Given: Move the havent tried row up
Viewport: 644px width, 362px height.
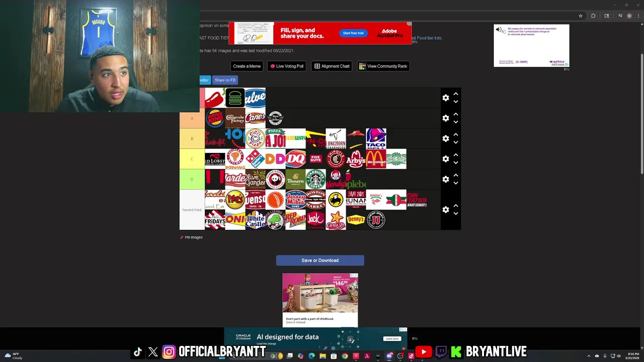Looking at the screenshot, I should pos(456,206).
